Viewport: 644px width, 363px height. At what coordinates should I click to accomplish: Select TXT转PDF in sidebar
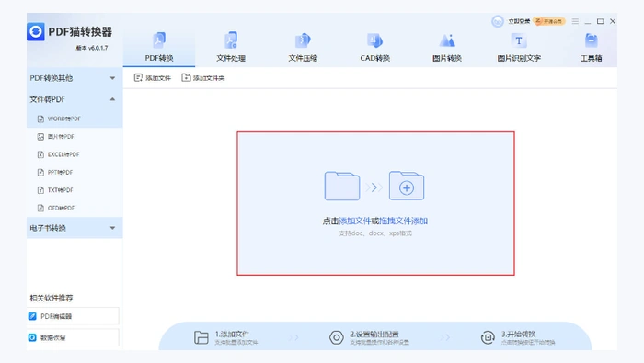click(x=75, y=190)
